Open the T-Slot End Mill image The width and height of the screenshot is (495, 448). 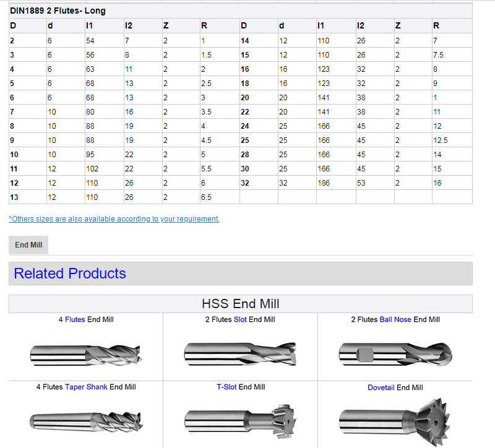click(240, 421)
